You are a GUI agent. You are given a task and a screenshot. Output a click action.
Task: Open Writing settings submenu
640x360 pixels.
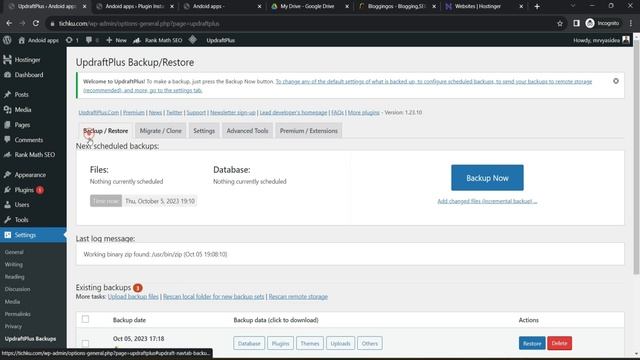pos(14,264)
